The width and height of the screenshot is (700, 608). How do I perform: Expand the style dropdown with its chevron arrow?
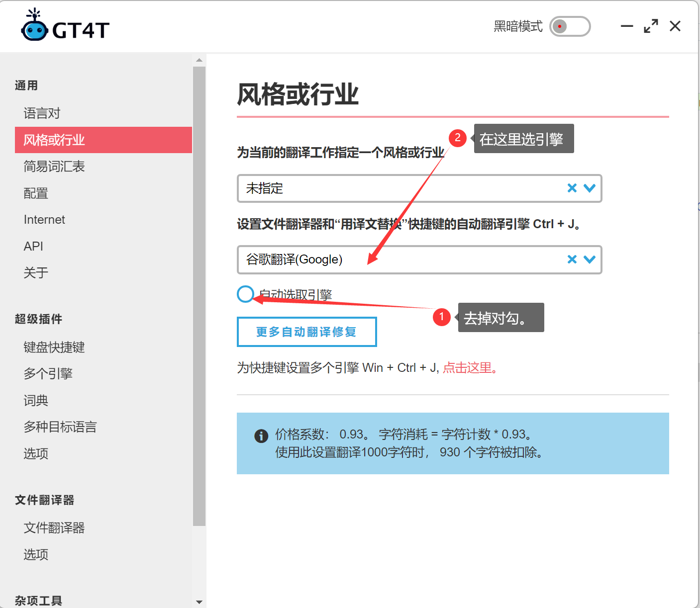(590, 188)
